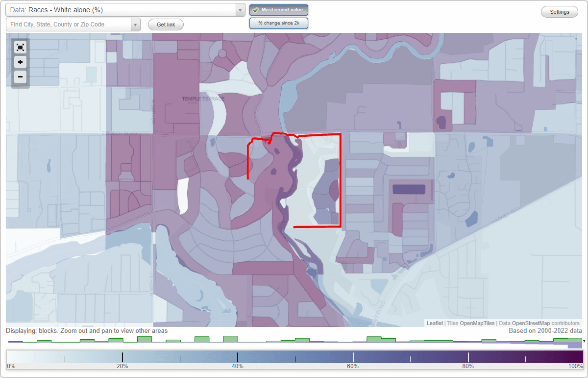Image resolution: width=588 pixels, height=378 pixels.
Task: Click the fullscreen map icon
Action: click(20, 48)
